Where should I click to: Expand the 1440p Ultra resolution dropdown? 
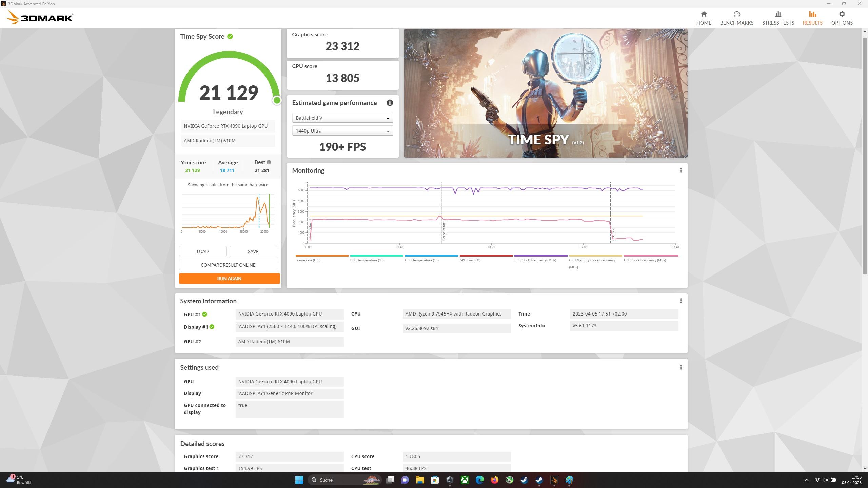point(342,131)
